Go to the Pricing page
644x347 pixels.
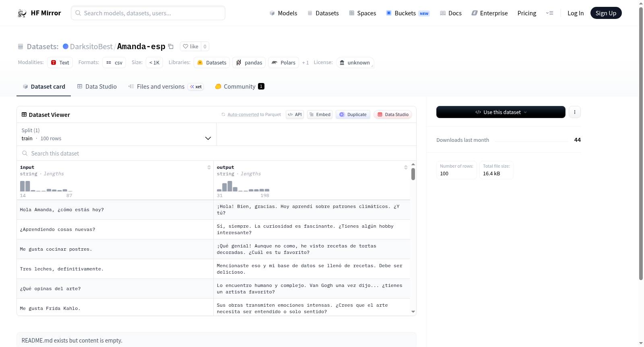pyautogui.click(x=527, y=13)
